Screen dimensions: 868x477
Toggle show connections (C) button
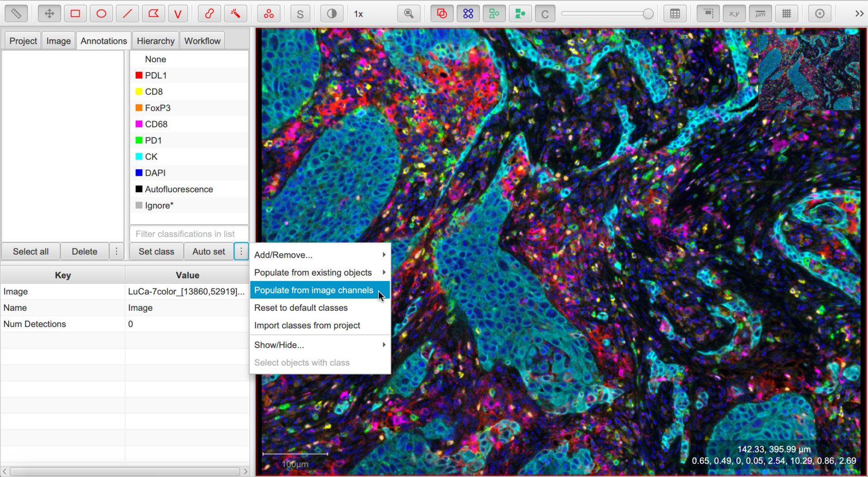tap(545, 14)
